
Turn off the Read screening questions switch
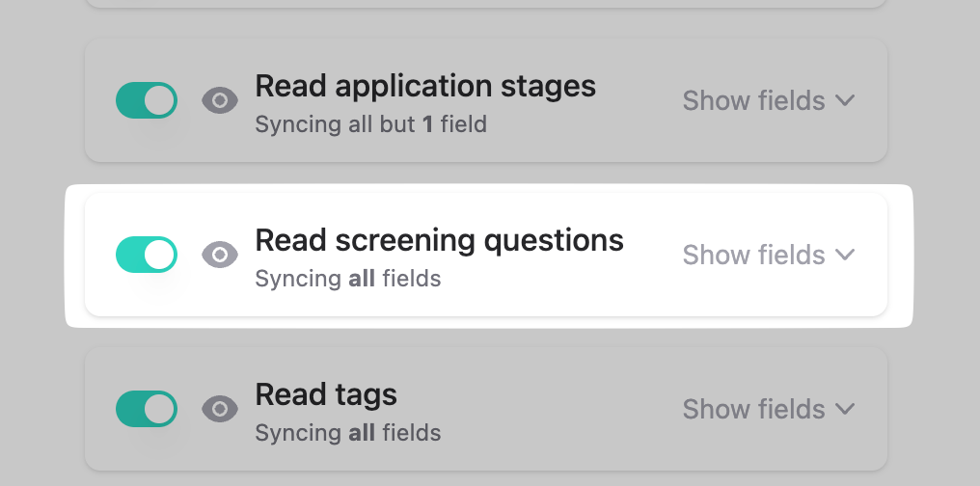[x=147, y=255]
